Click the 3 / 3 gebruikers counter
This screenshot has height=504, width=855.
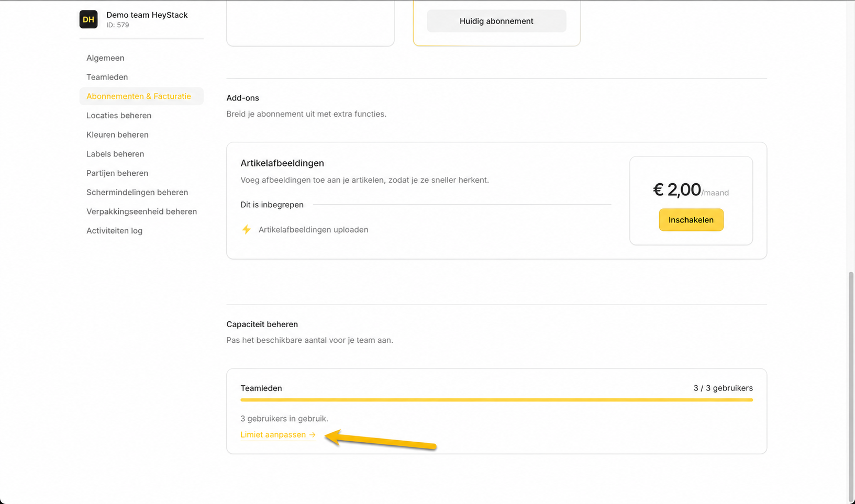(x=723, y=388)
